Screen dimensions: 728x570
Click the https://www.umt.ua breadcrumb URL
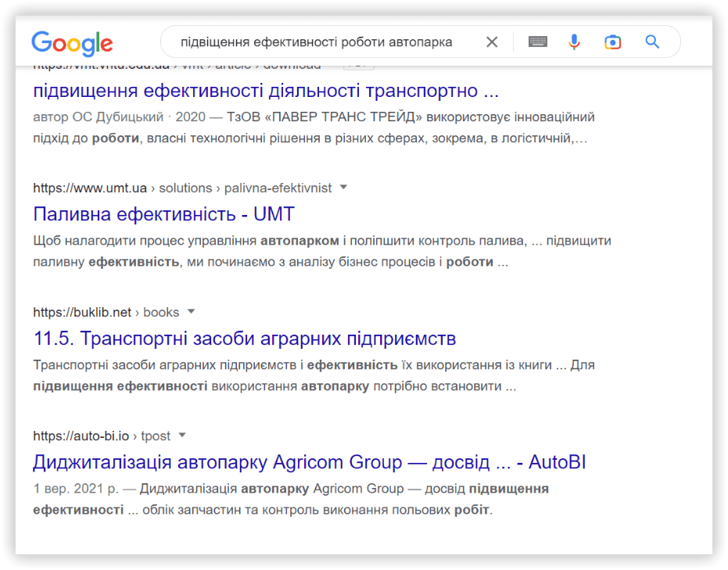182,188
